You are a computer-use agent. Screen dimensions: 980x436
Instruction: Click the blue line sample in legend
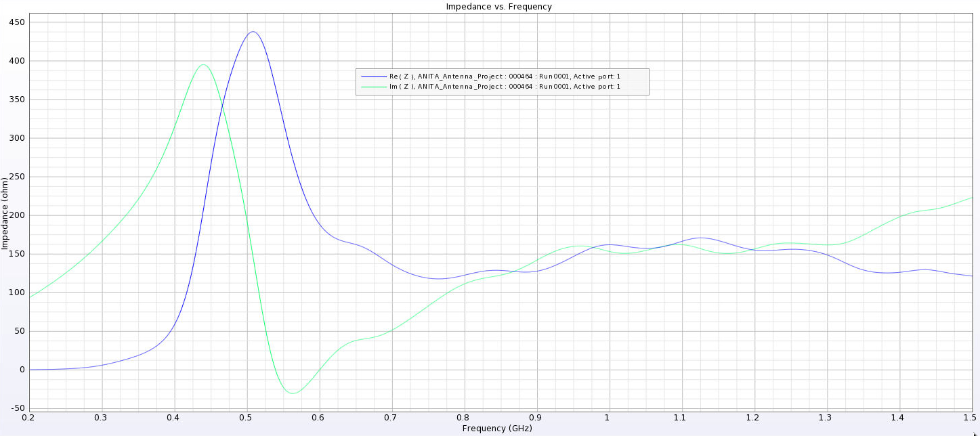(374, 77)
